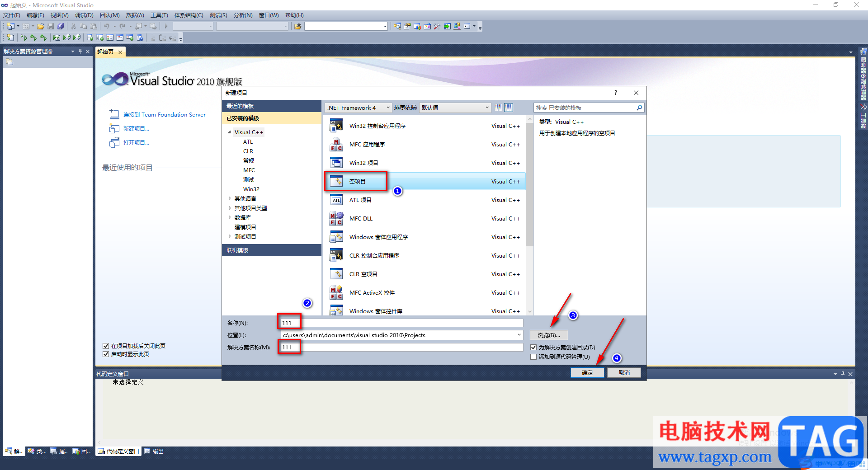Click the Cut scissors toolbar icon
Screen dimensions: 868x470
73,26
